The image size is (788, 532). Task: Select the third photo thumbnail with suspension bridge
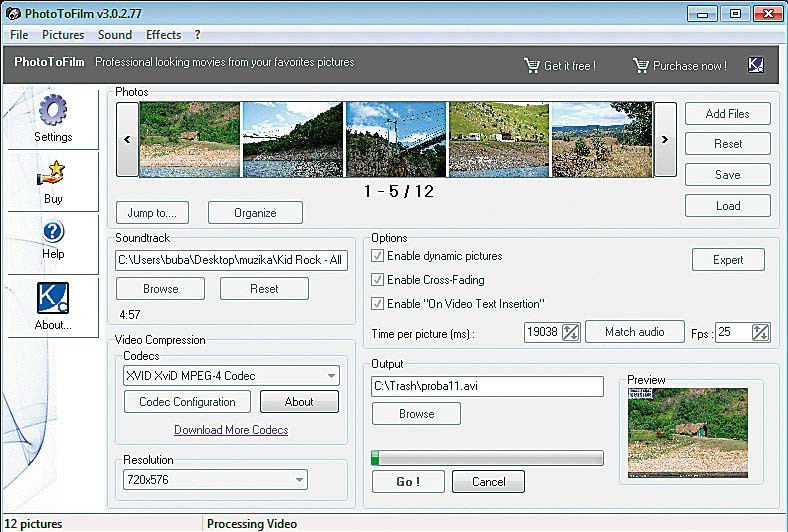[x=396, y=139]
